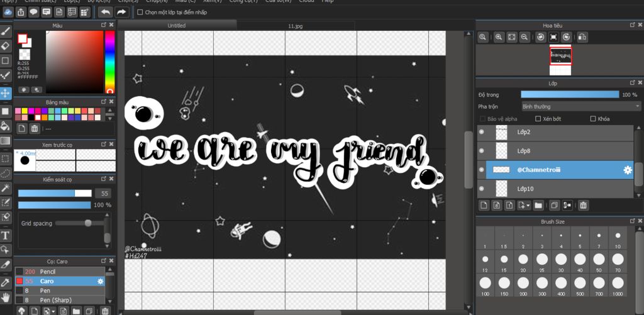Select the Text tool
Screen dimensions: 644x315
click(x=5, y=235)
